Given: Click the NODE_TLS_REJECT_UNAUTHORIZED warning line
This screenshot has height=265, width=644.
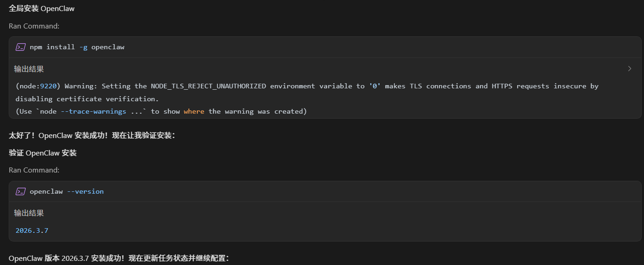Looking at the screenshot, I should tap(307, 86).
